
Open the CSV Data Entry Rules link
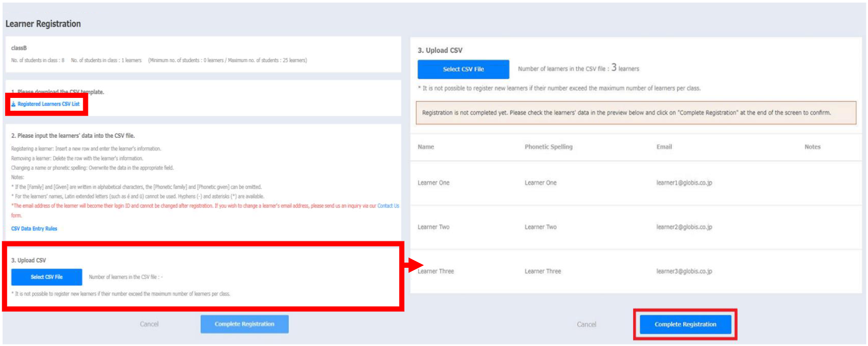34,228
